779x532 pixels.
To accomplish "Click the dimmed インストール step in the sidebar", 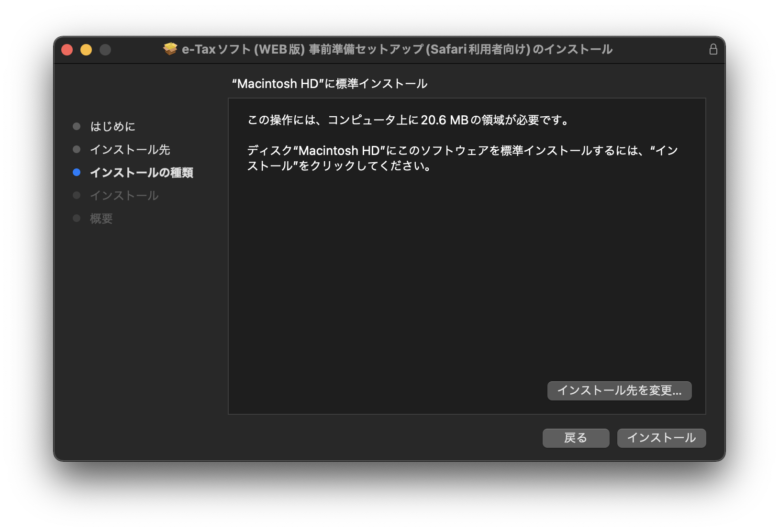I will [124, 195].
